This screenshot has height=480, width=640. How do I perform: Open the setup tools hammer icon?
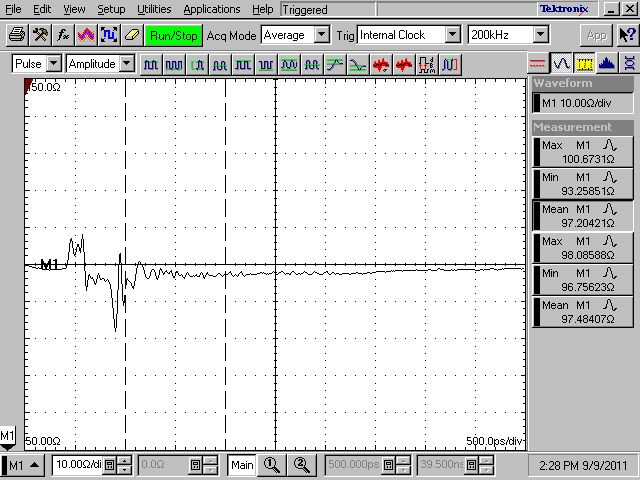(40, 35)
